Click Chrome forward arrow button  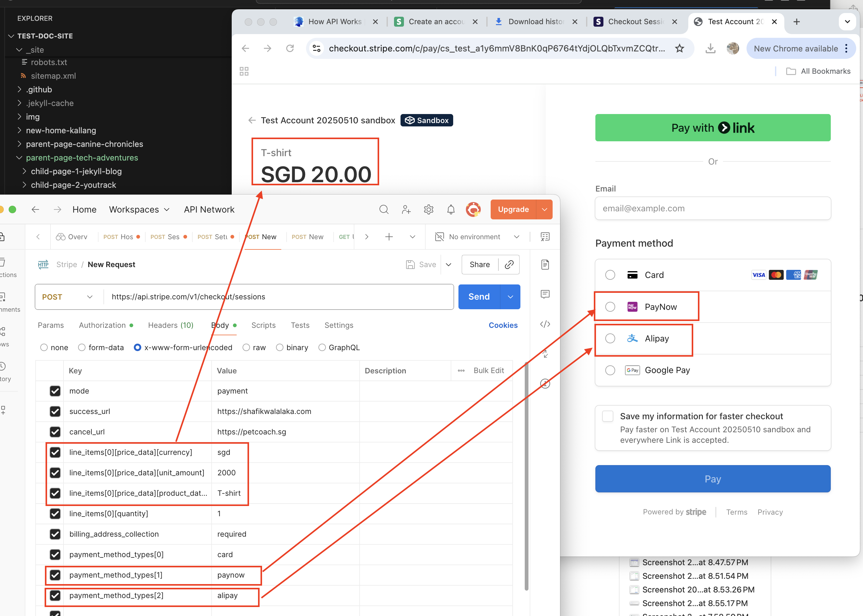tap(268, 48)
